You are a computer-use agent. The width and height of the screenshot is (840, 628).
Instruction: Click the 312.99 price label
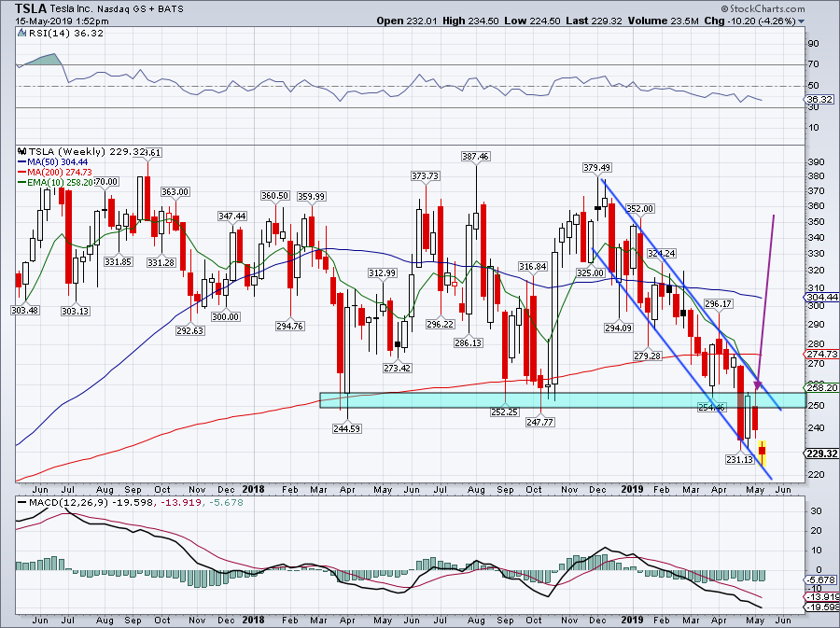pos(382,273)
